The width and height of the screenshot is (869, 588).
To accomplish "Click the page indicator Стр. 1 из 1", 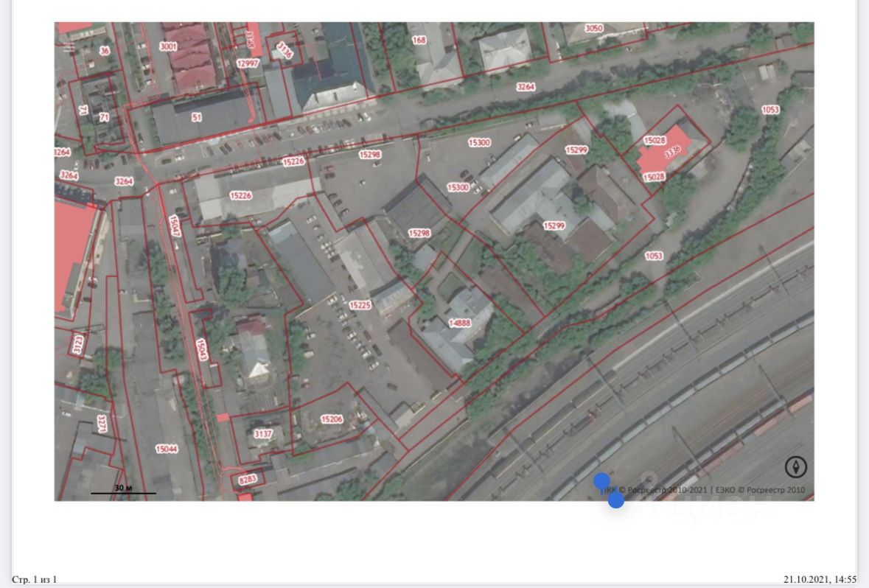I will [x=35, y=580].
